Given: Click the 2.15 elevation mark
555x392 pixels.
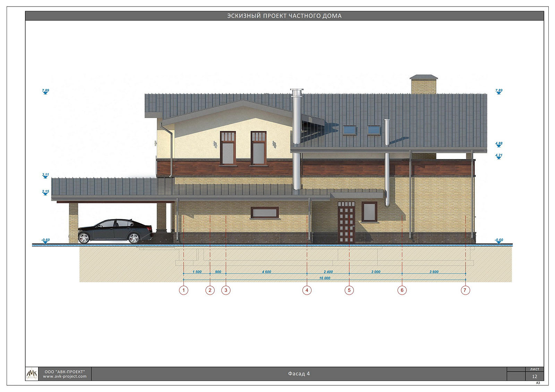Looking at the screenshot, I should tap(45, 192).
